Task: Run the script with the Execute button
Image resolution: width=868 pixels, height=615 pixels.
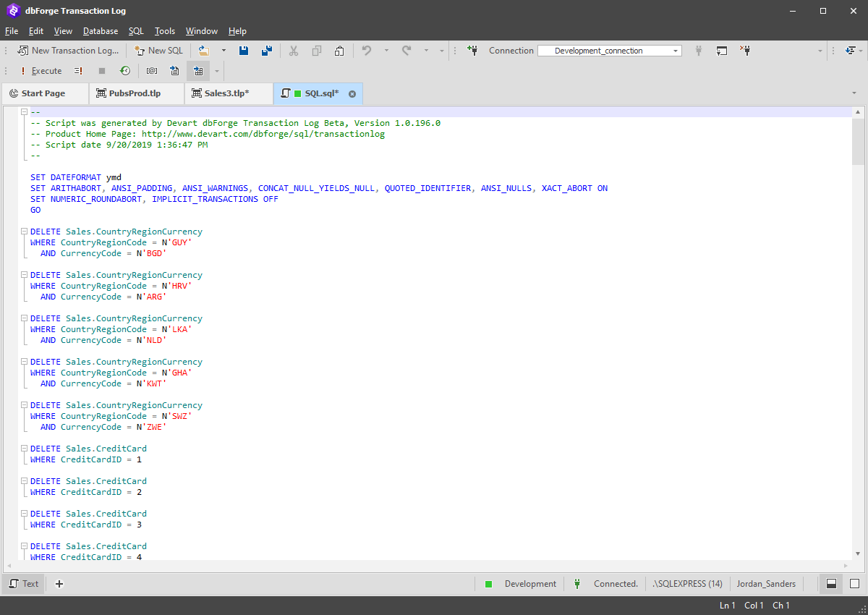Action: coord(41,71)
